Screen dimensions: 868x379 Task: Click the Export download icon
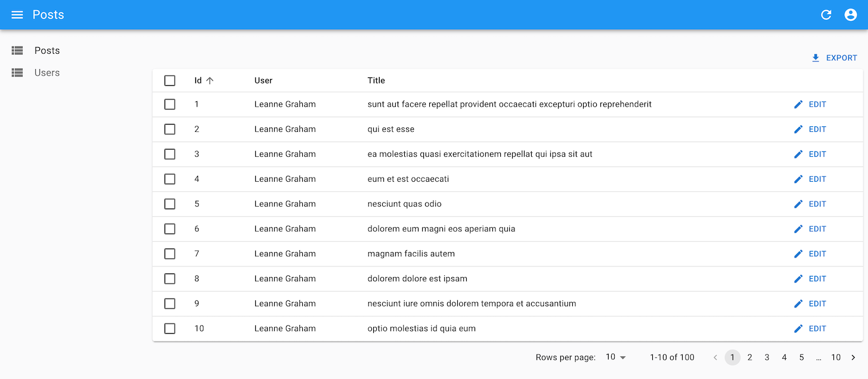816,58
